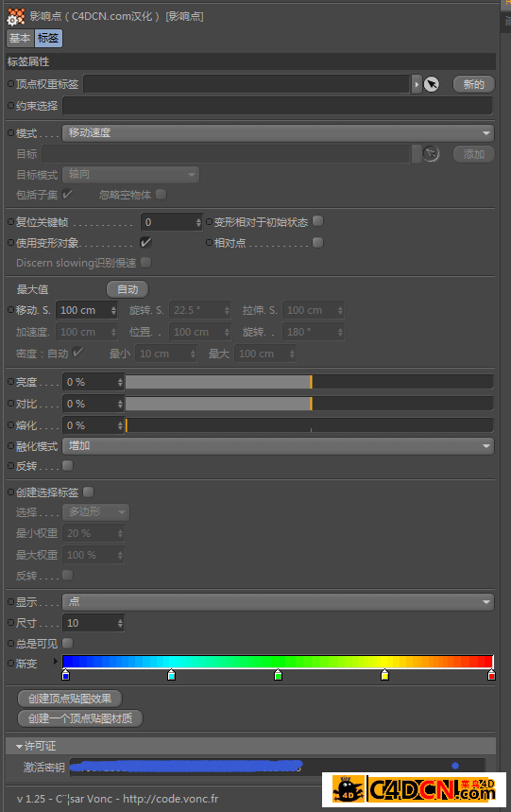Image resolution: width=511 pixels, height=812 pixels.
Task: Click the arrow button beside vertex weight field
Action: (x=417, y=84)
